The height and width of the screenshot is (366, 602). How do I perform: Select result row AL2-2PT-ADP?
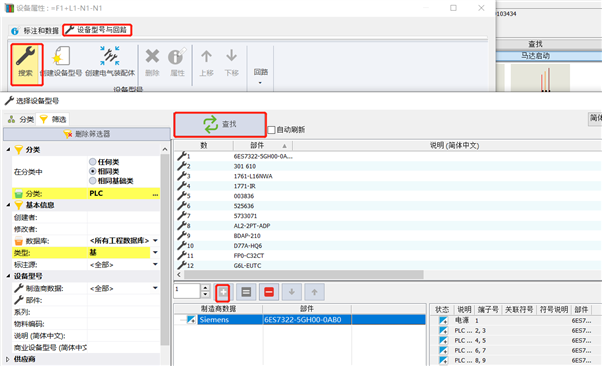click(x=388, y=226)
